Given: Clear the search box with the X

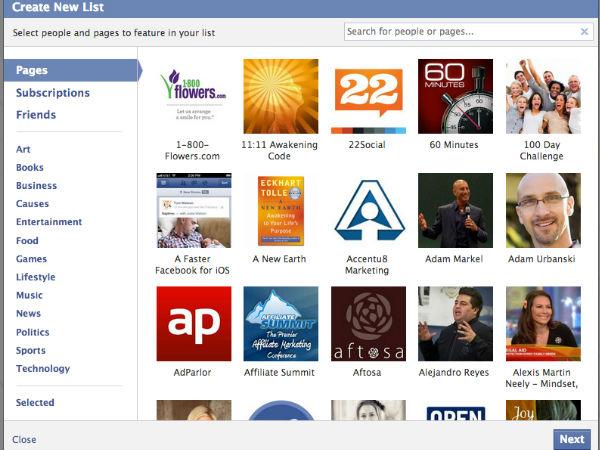Looking at the screenshot, I should 584,32.
